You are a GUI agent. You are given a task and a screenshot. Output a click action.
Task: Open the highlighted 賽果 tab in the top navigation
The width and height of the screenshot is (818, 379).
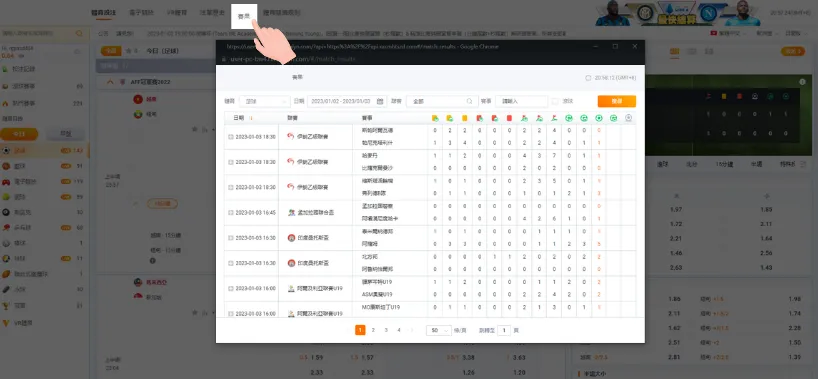click(244, 17)
